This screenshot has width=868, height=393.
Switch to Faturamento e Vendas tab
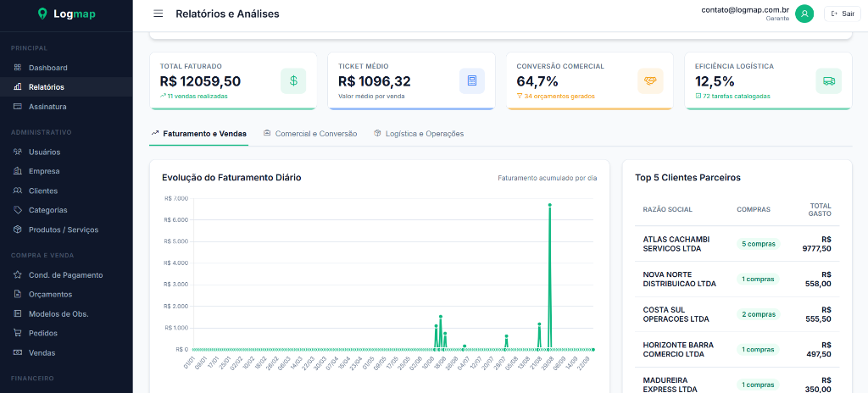click(198, 134)
